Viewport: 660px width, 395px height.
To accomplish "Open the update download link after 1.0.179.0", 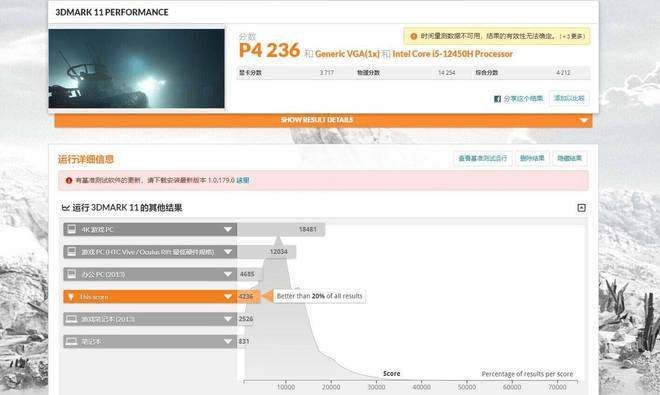I will [242, 180].
